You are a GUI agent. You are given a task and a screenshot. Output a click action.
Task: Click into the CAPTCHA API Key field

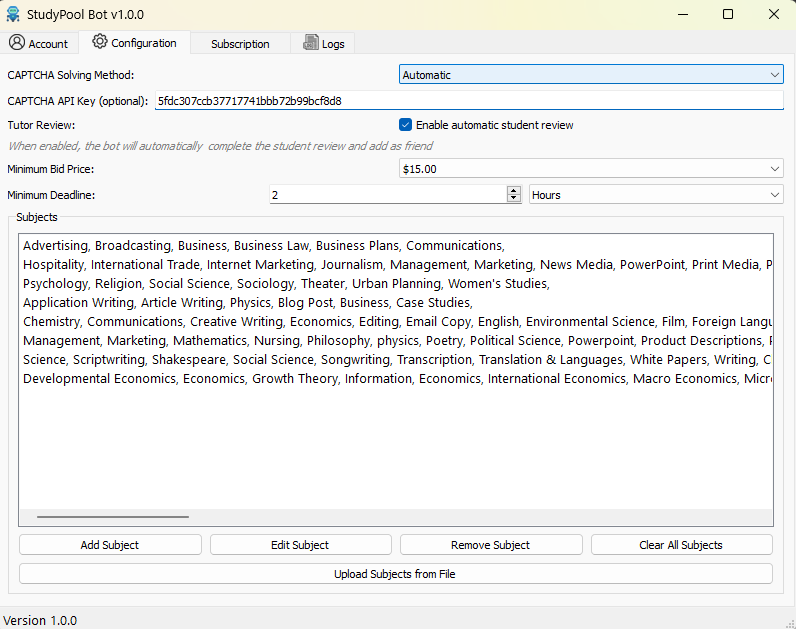pos(469,101)
